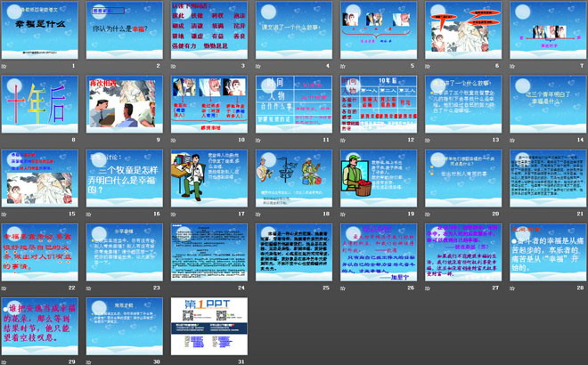Screen dimensions: 588x365
Task: Click the animation star icon under slide 16
Action: tap(89, 215)
